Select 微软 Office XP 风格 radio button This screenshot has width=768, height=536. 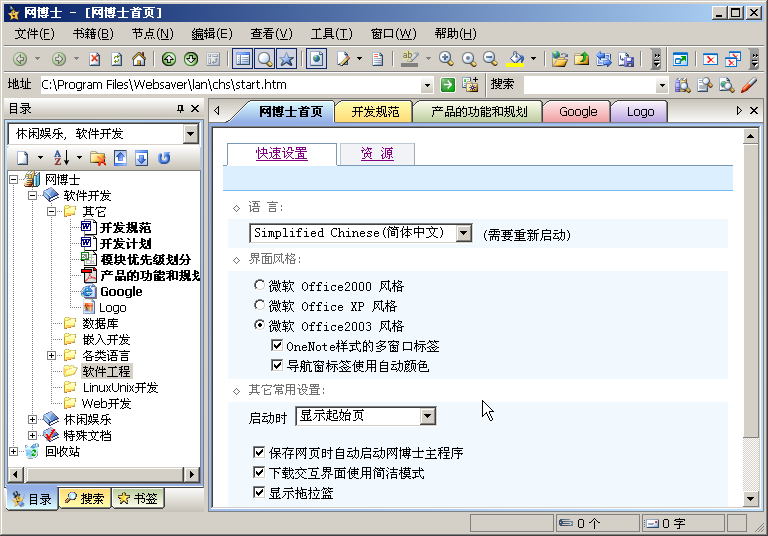click(260, 306)
